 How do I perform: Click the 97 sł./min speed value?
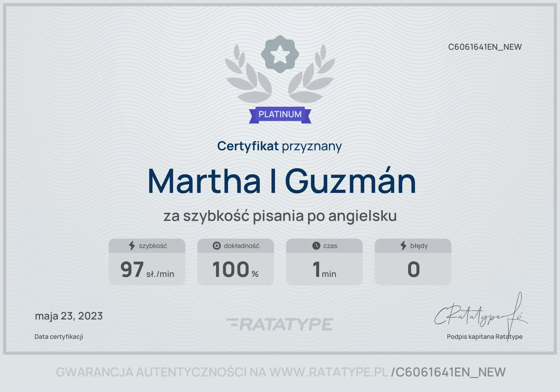pyautogui.click(x=147, y=269)
